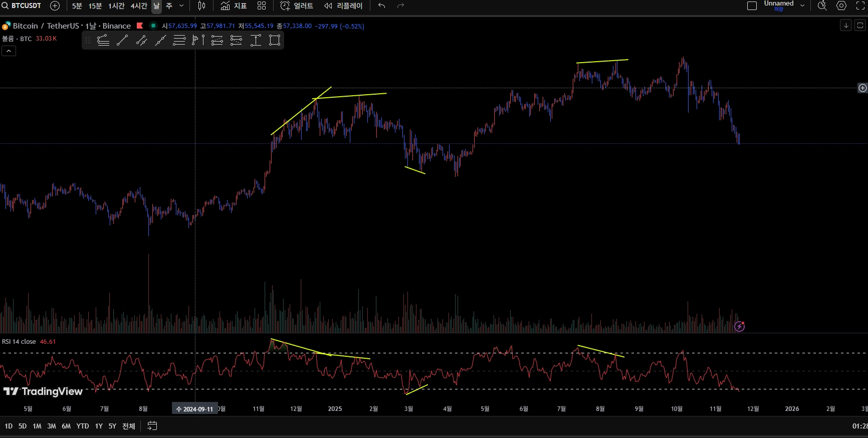Click the add symbol plus icon
The image size is (868, 438).
(x=55, y=6)
